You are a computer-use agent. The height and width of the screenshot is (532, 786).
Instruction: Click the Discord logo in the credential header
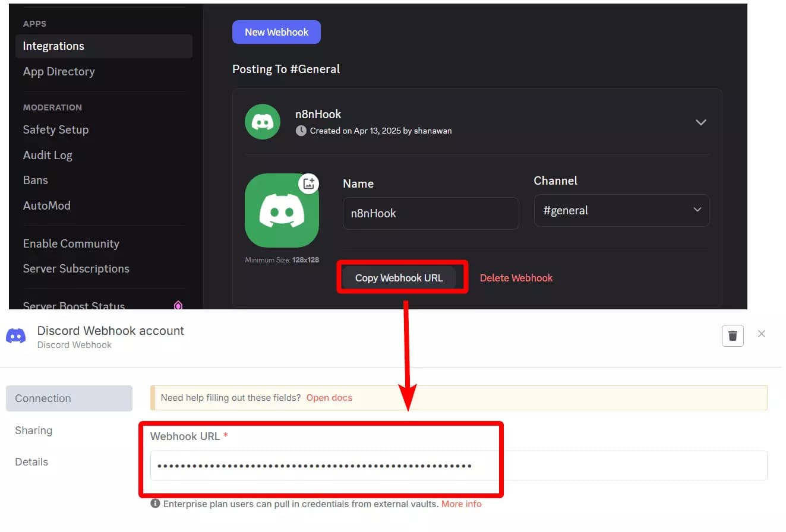tap(16, 336)
